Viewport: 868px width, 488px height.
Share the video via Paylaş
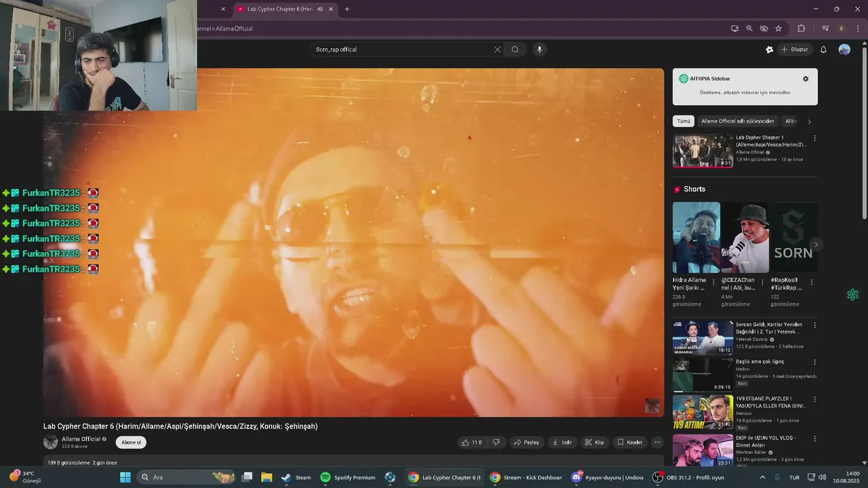click(526, 443)
